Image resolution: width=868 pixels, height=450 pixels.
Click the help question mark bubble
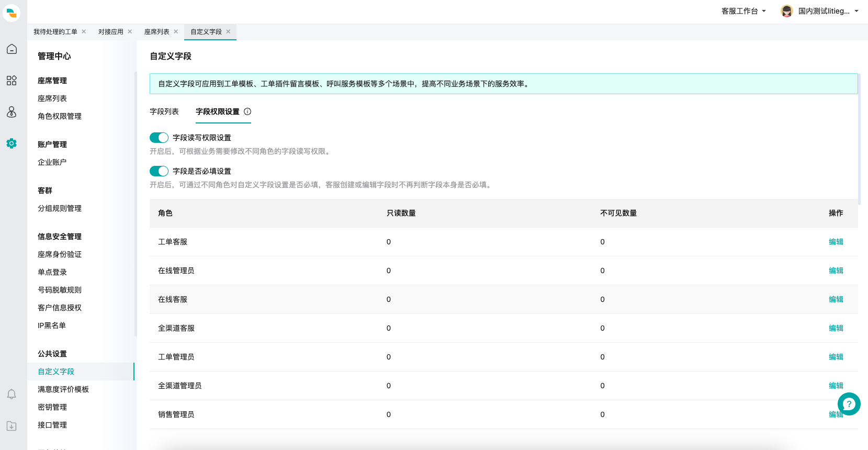849,404
